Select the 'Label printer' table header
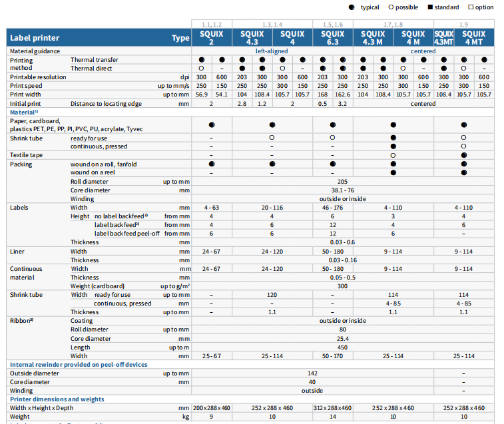The width and height of the screenshot is (504, 424). (35, 38)
